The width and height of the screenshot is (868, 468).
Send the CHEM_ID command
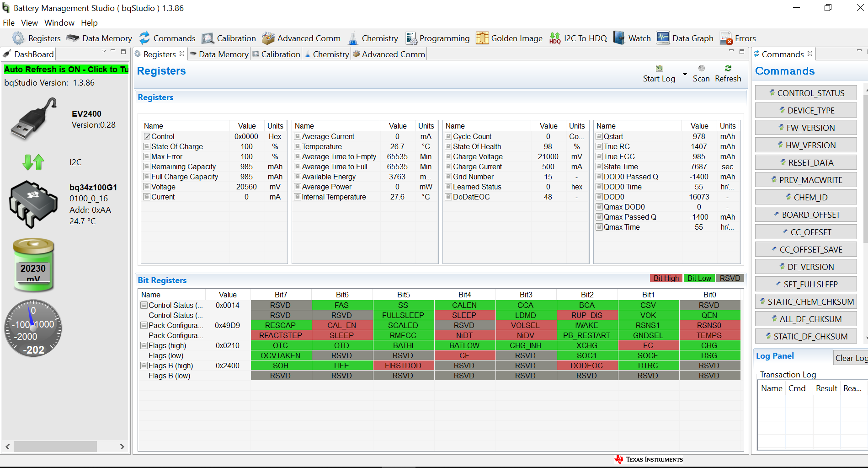click(x=806, y=197)
